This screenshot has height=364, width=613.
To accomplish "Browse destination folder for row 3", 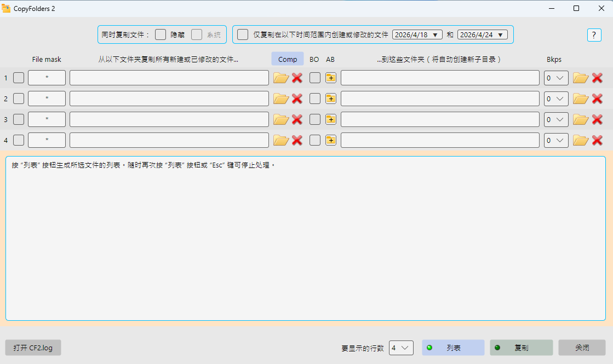I will [x=581, y=119].
